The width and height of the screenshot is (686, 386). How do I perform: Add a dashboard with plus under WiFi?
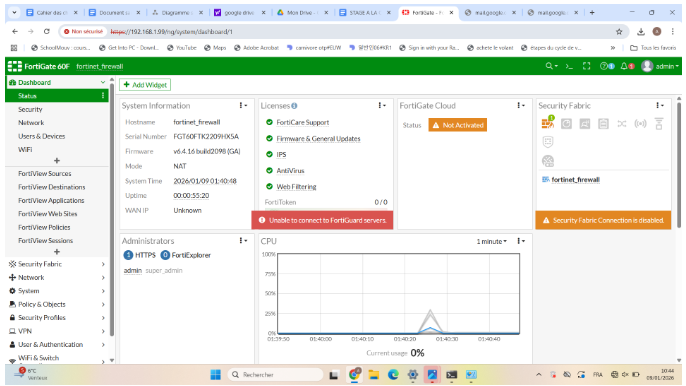[x=57, y=161]
